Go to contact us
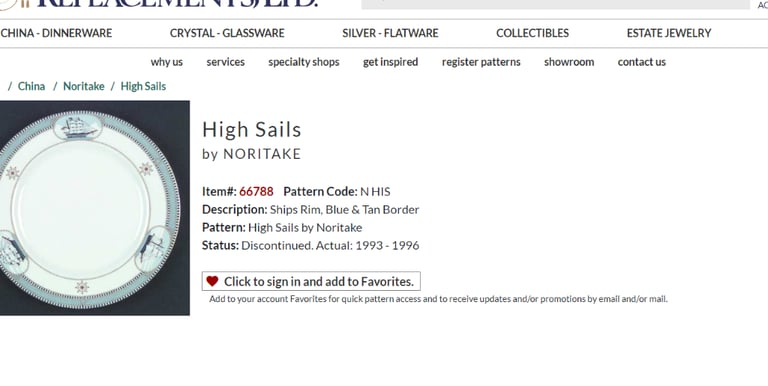The height and width of the screenshot is (386, 768). click(x=642, y=62)
